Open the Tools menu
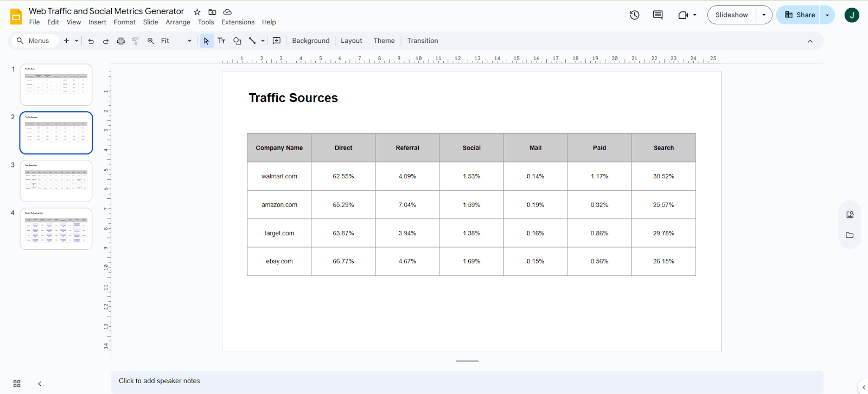The height and width of the screenshot is (394, 868). [x=206, y=22]
